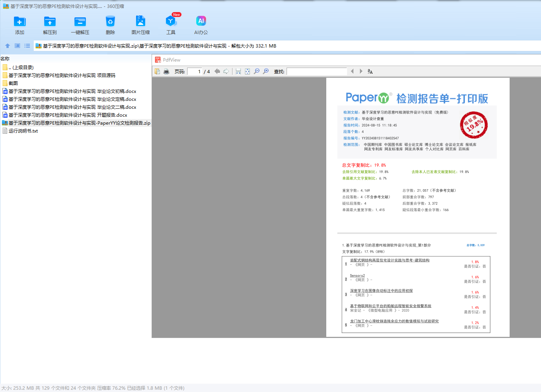This screenshot has height=392, width=541.
Task: Select the 运行说明书.txt file
Action: tap(20, 131)
